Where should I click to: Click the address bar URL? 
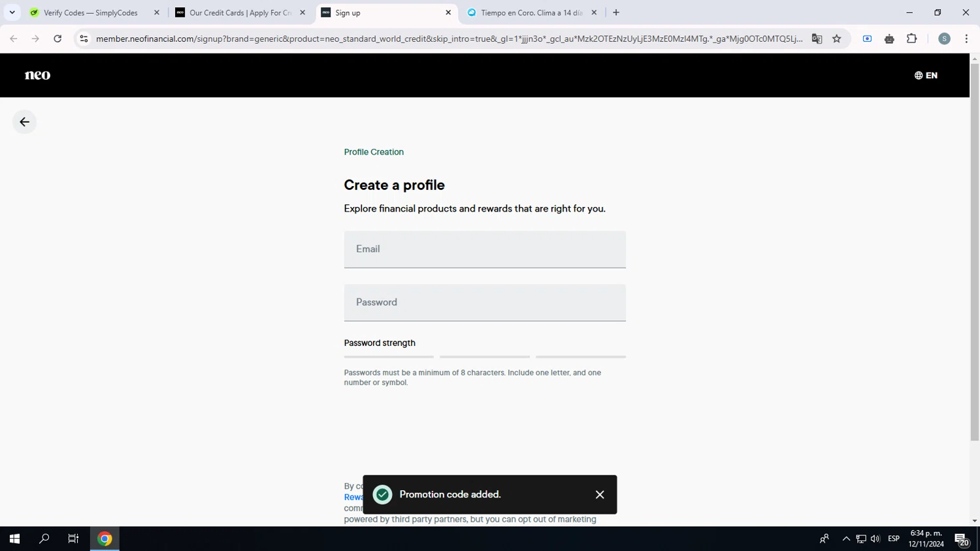(x=449, y=39)
